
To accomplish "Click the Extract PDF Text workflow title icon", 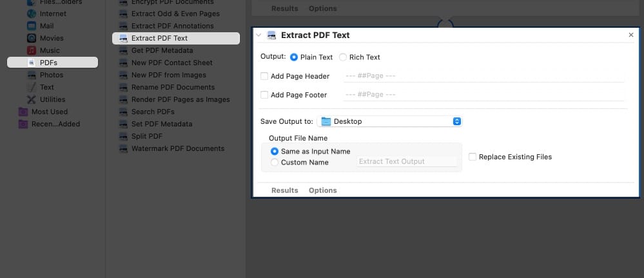I will point(271,35).
